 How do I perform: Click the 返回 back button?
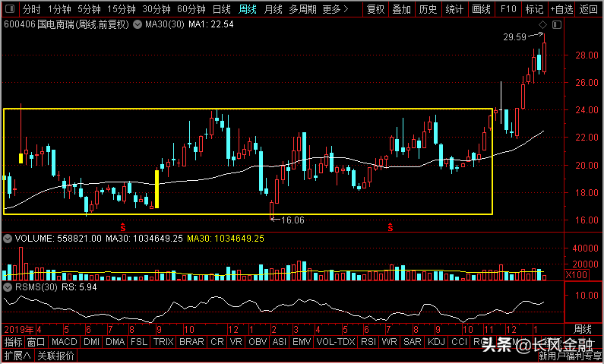pos(589,9)
